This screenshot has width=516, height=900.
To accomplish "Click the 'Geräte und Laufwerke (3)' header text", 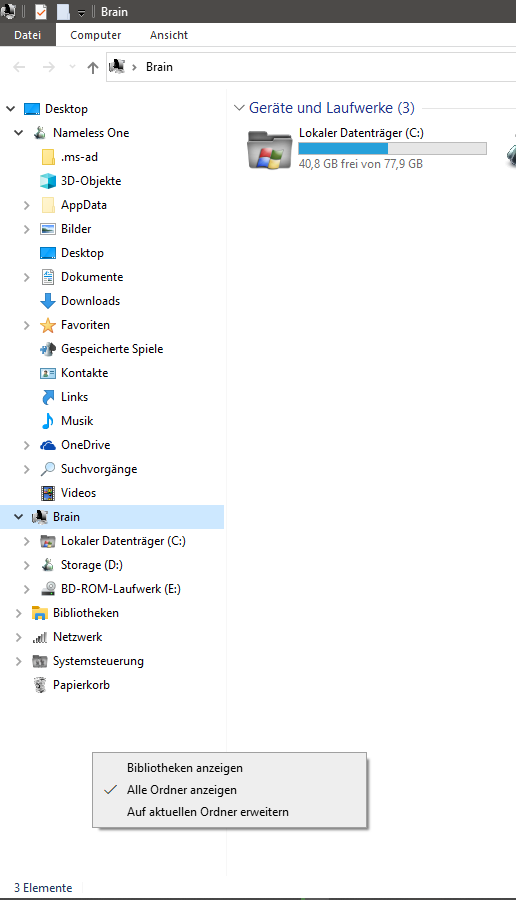I will pyautogui.click(x=332, y=107).
